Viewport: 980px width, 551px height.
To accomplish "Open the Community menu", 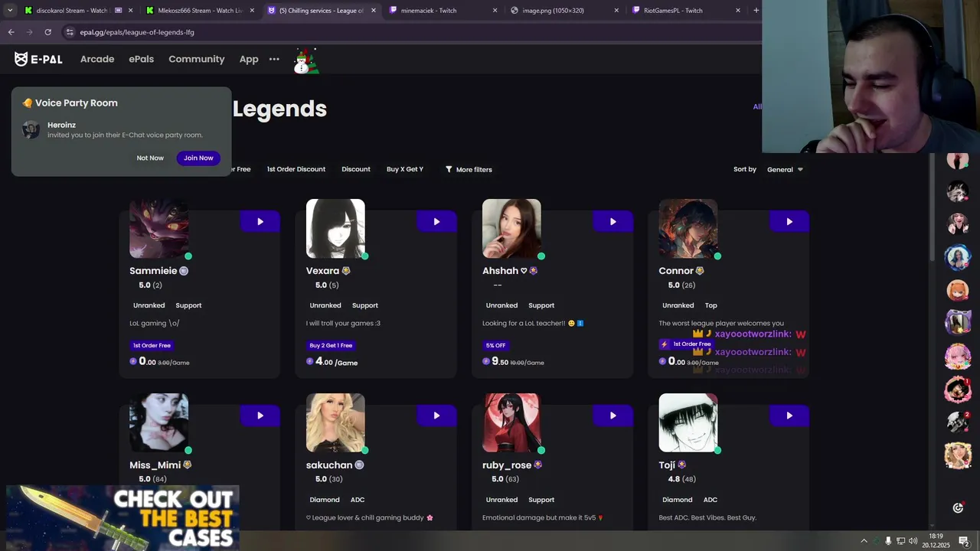I will coord(197,59).
